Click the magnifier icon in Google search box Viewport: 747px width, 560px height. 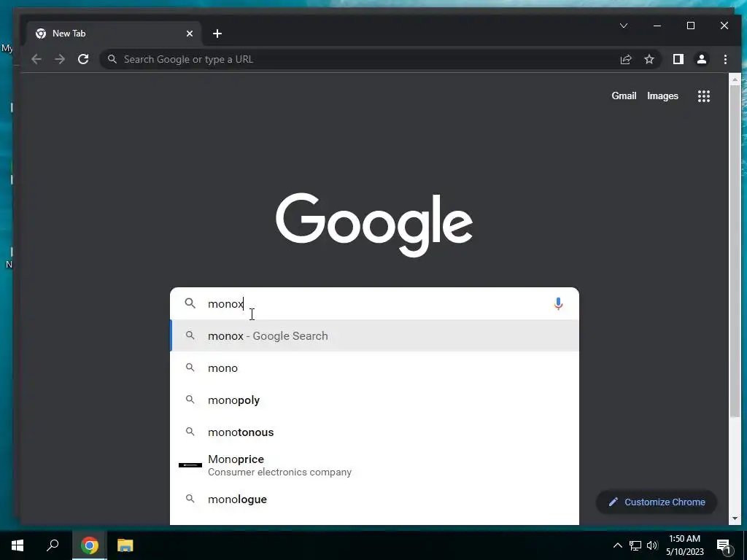pos(190,303)
